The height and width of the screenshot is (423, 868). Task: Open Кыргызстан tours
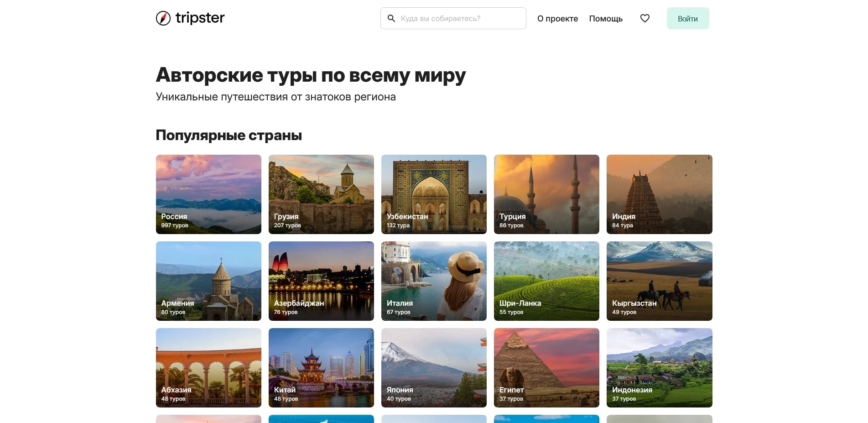point(659,281)
